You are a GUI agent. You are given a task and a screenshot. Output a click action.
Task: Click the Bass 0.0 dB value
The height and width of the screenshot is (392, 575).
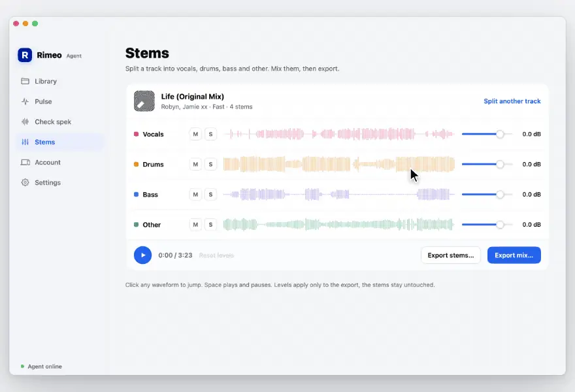(531, 194)
